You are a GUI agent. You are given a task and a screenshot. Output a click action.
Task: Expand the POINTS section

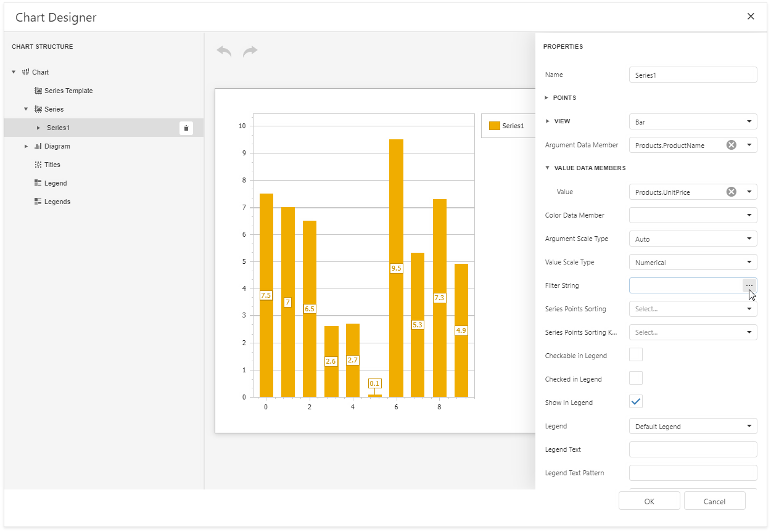tap(546, 97)
